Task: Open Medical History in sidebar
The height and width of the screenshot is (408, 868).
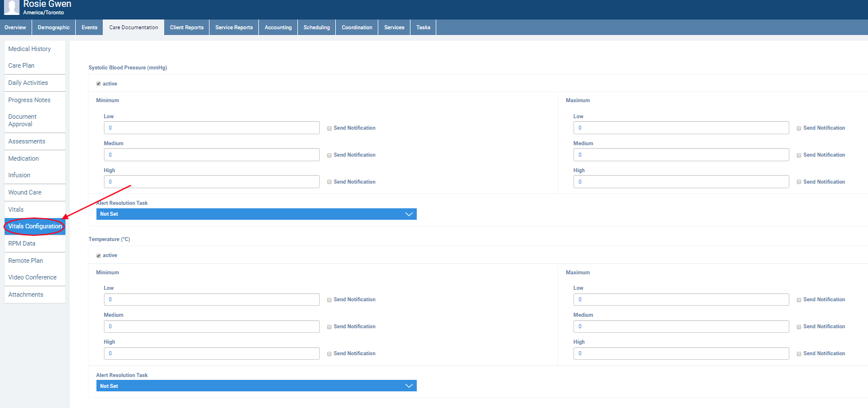Action: tap(30, 49)
